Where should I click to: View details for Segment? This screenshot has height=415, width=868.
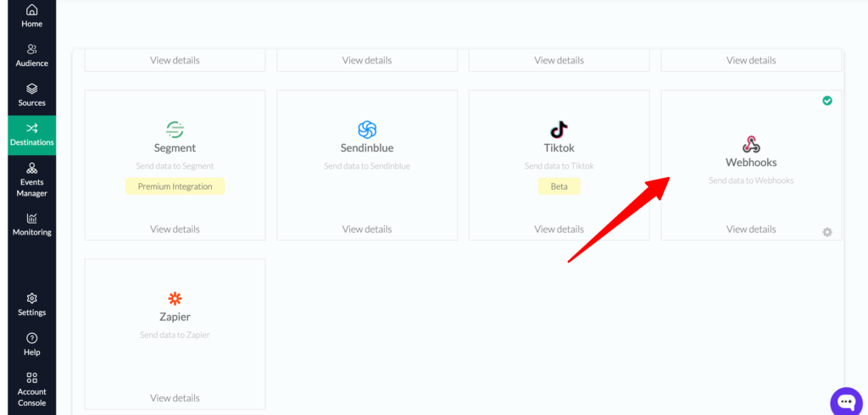[x=175, y=229]
